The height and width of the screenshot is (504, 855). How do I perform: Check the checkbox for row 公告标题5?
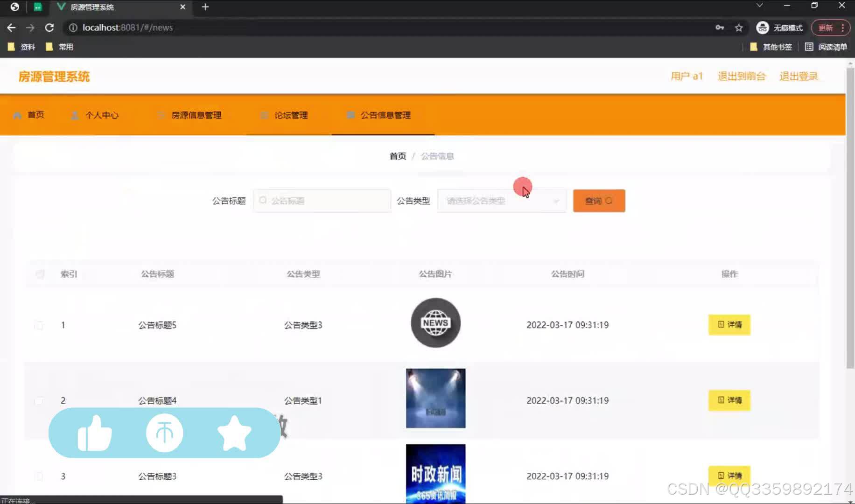pyautogui.click(x=40, y=325)
